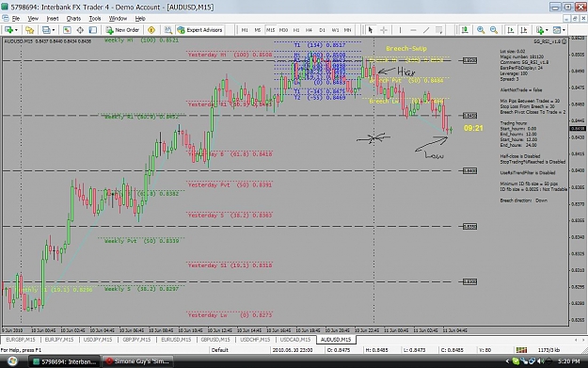Open the Strategy Tester magnifier icon
588x368 pixels.
pyautogui.click(x=168, y=30)
